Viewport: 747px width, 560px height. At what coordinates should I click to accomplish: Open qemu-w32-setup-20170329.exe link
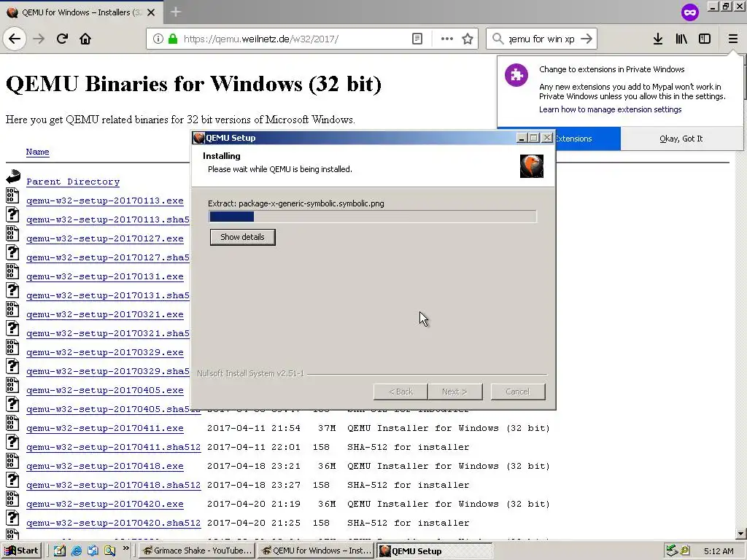tap(105, 352)
